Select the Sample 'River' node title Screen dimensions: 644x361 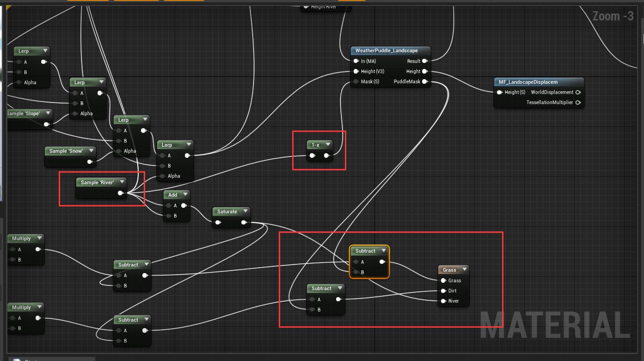(97, 182)
